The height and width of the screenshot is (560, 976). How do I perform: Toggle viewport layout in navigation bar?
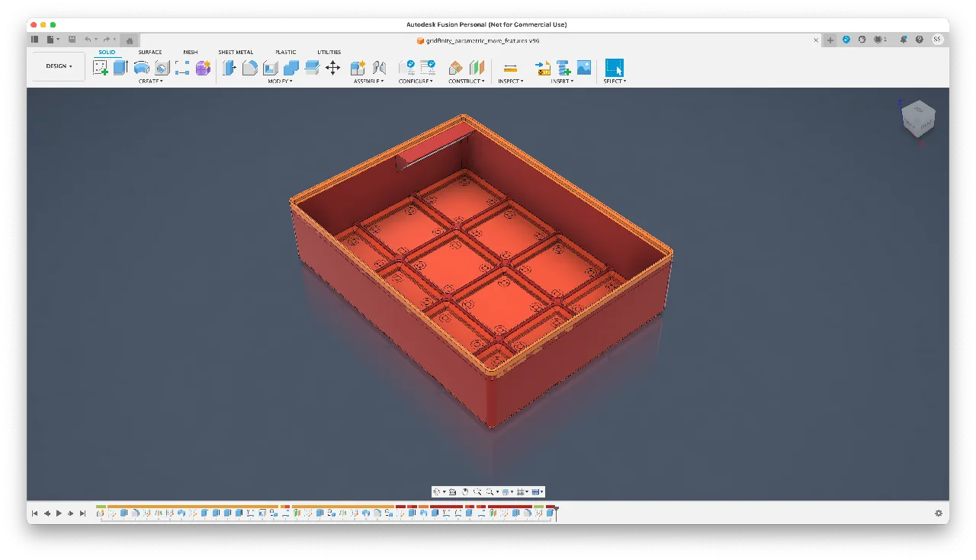pos(537,491)
